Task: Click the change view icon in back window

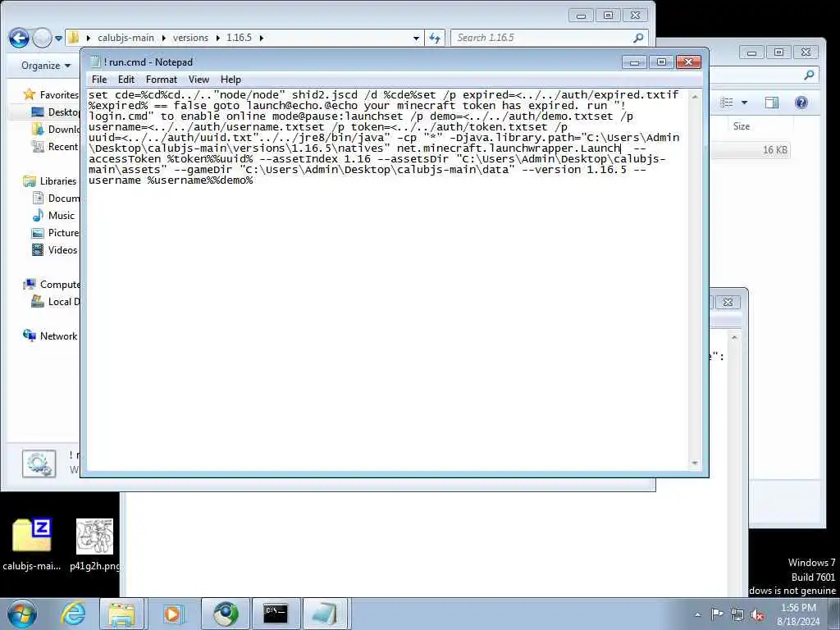Action: (x=727, y=103)
